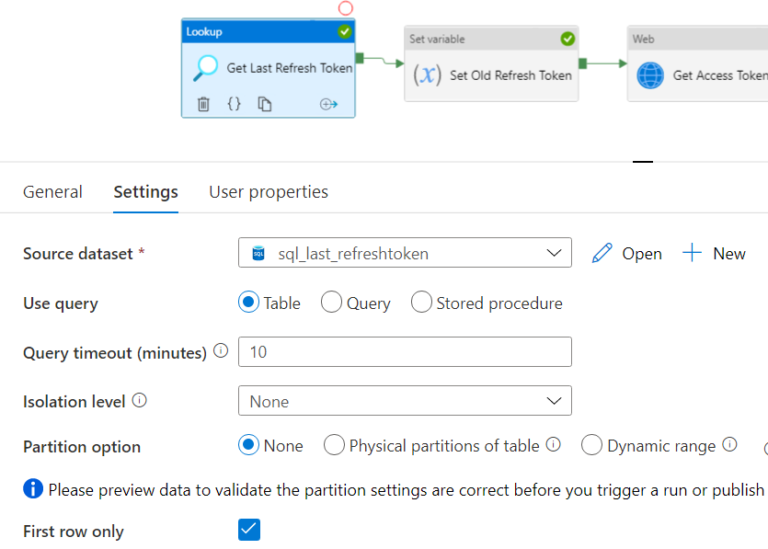This screenshot has height=549, width=768.
Task: Click the preview data validation message
Action: tap(406, 490)
